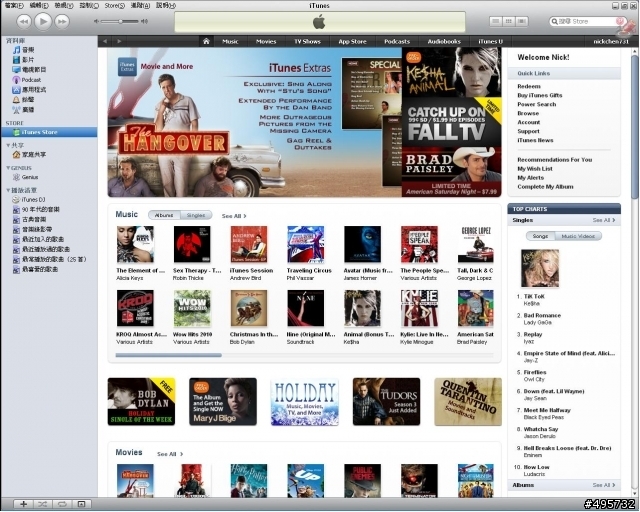Image resolution: width=640 pixels, height=512 pixels.
Task: Toggle shuffle button at bottom
Action: coord(42,504)
